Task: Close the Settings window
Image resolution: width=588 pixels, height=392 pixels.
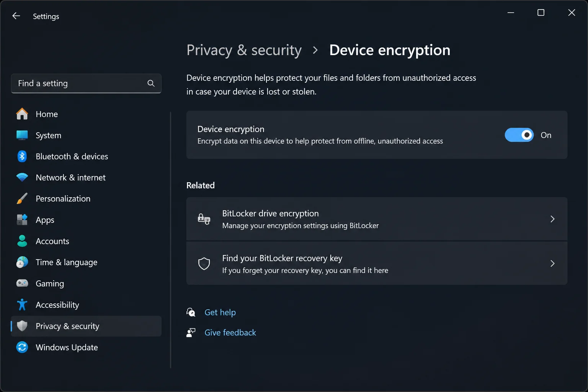Action: coord(572,13)
